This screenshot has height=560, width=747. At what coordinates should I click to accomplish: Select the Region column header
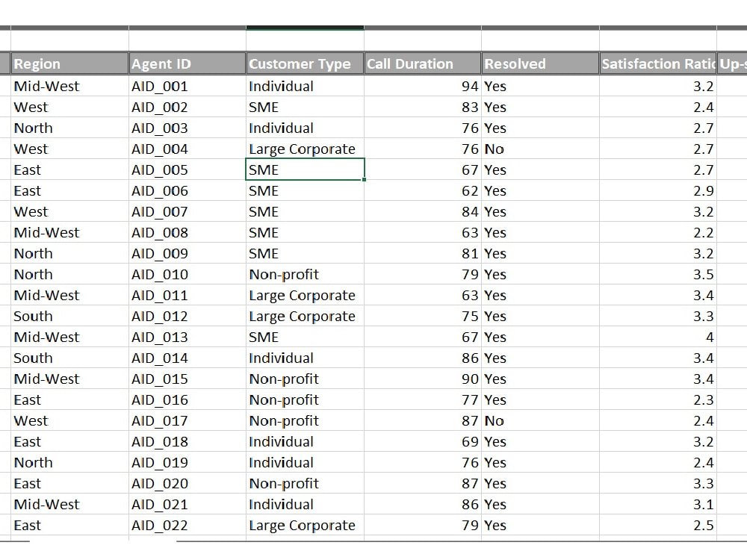pos(69,63)
